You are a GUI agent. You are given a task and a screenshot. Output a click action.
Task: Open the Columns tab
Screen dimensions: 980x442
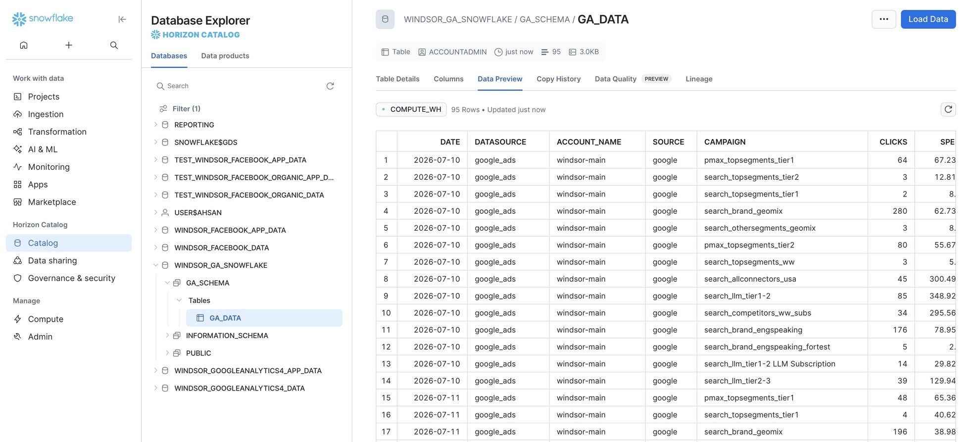(x=448, y=79)
